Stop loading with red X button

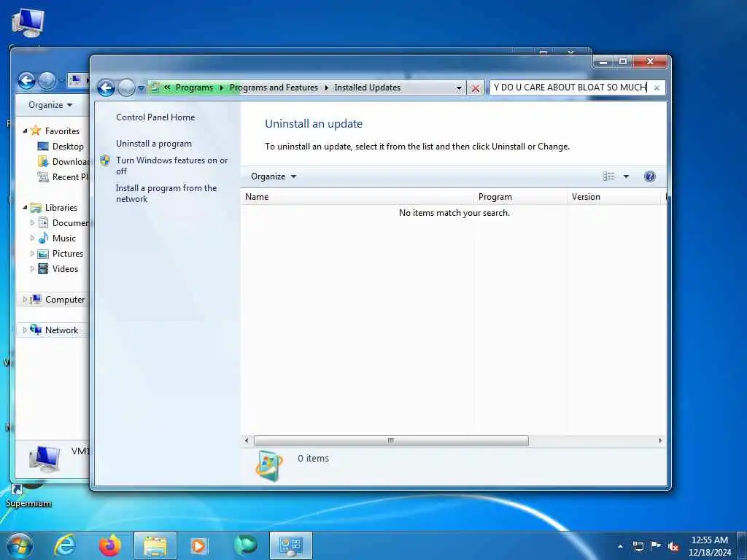(475, 88)
